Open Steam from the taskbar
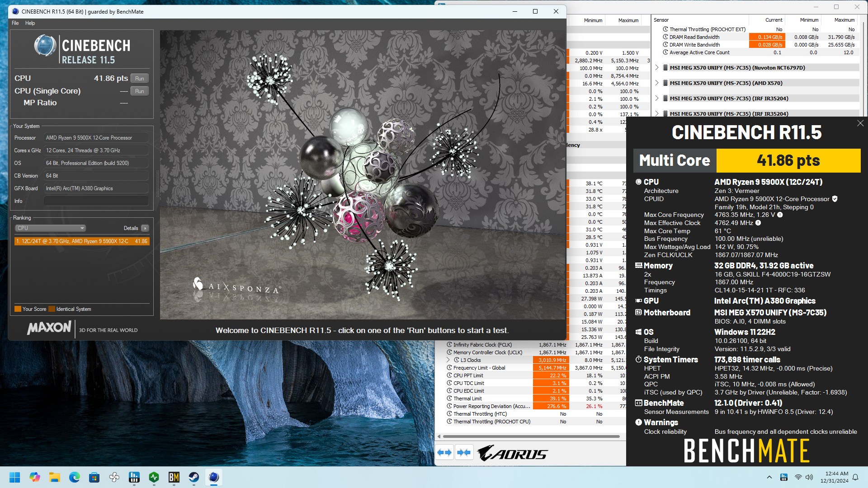Screen dimensions: 868x488 (193, 477)
